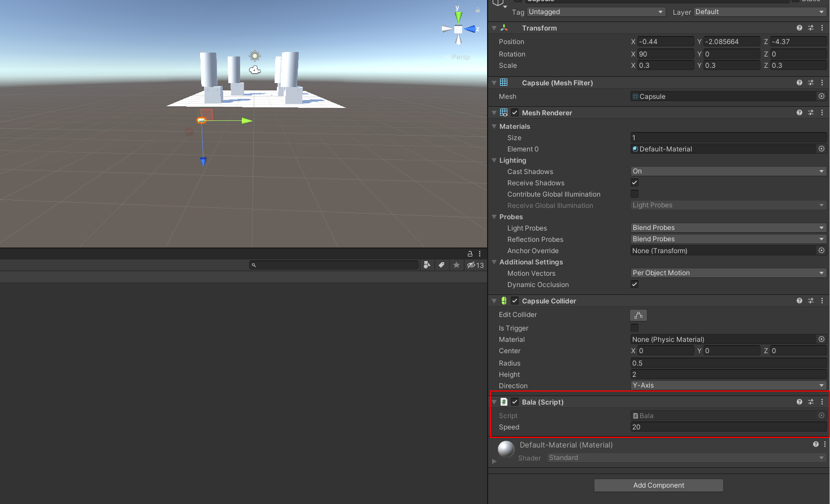Click the green Y cone on scene gizmo
The width and height of the screenshot is (830, 504).
[x=458, y=16]
